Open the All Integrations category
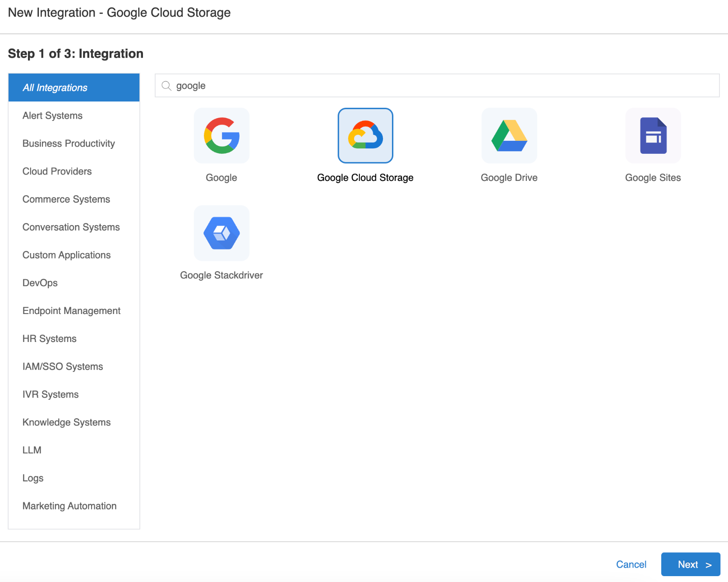 tap(74, 88)
